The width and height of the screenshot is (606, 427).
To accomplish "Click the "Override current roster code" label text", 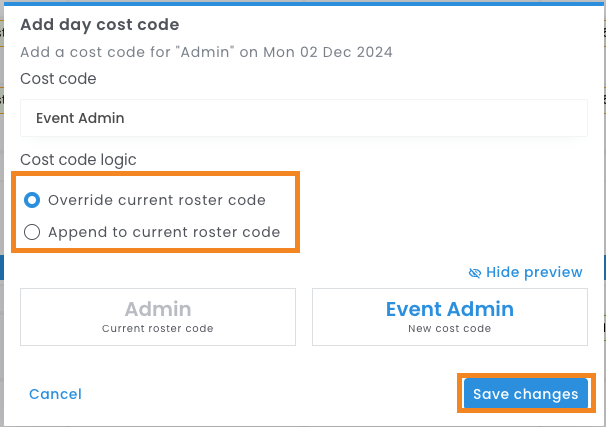I will (x=157, y=200).
